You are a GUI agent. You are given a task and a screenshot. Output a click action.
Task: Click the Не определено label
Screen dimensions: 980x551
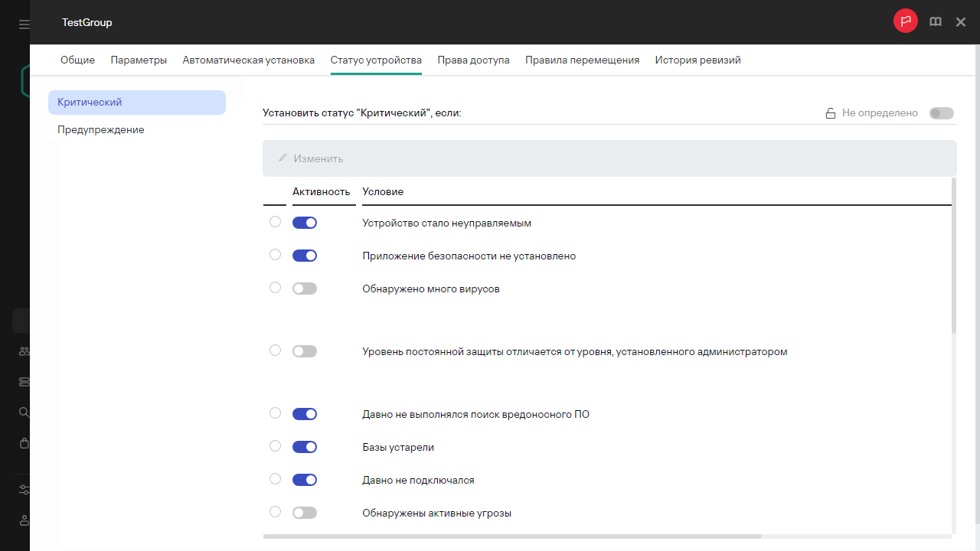(x=880, y=113)
